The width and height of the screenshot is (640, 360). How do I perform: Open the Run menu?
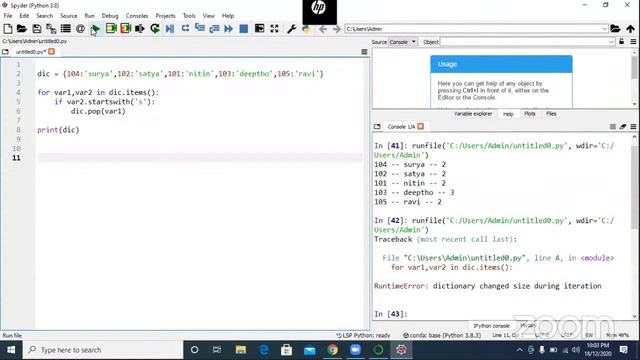pyautogui.click(x=89, y=16)
